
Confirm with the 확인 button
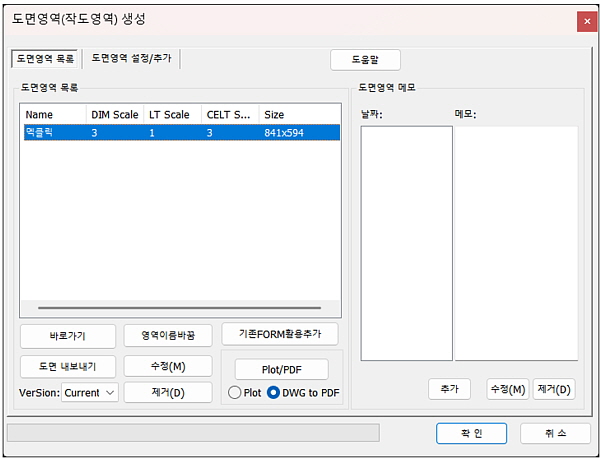(471, 434)
